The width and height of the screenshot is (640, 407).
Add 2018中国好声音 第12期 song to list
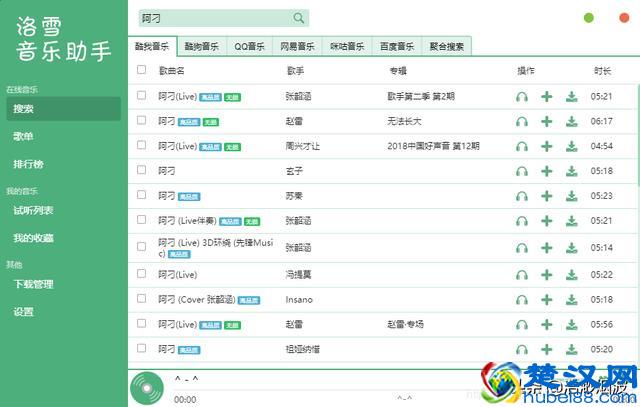[547, 147]
